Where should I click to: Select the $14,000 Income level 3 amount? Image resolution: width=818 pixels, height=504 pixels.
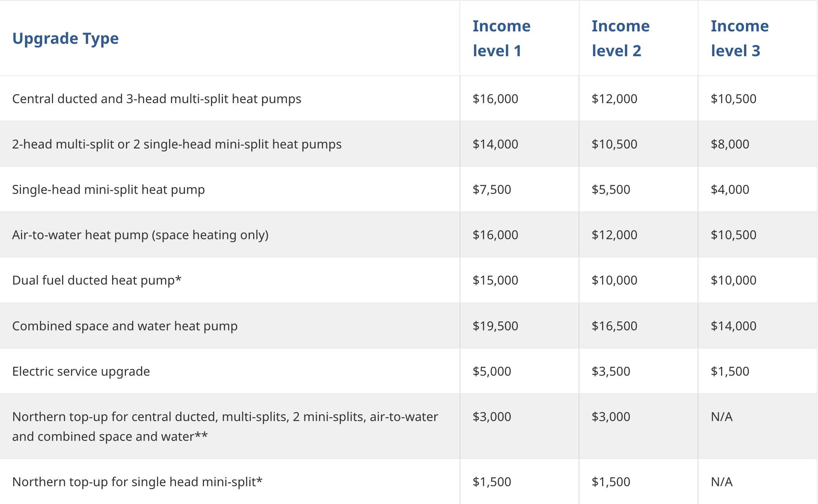point(733,326)
